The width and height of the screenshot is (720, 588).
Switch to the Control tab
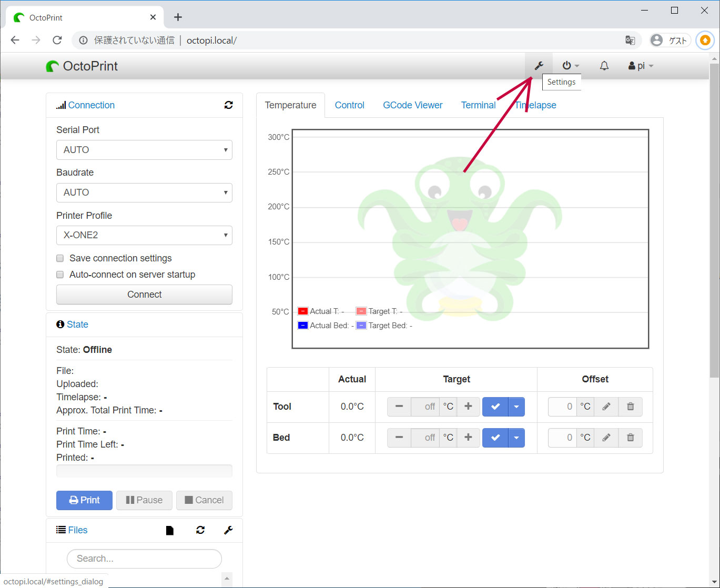point(350,105)
